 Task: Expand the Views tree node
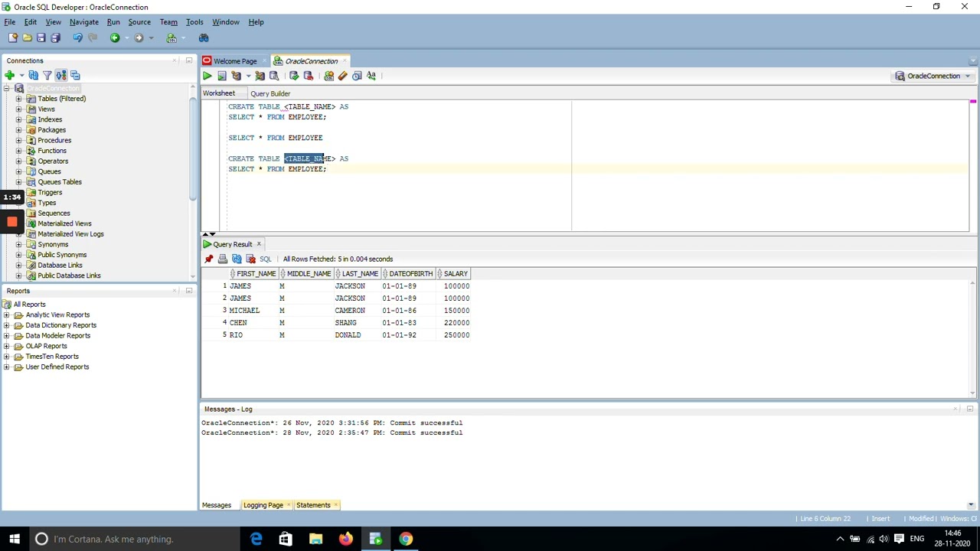[x=18, y=109]
